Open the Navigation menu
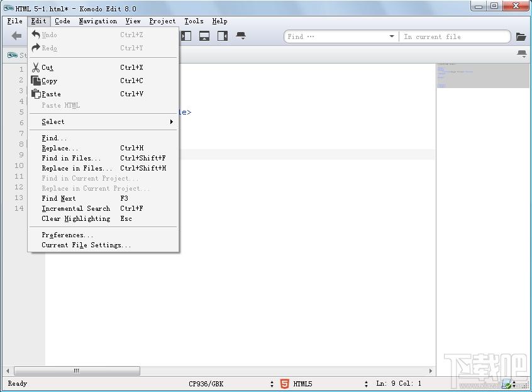Screen dimensions: 532x392 [x=97, y=21]
